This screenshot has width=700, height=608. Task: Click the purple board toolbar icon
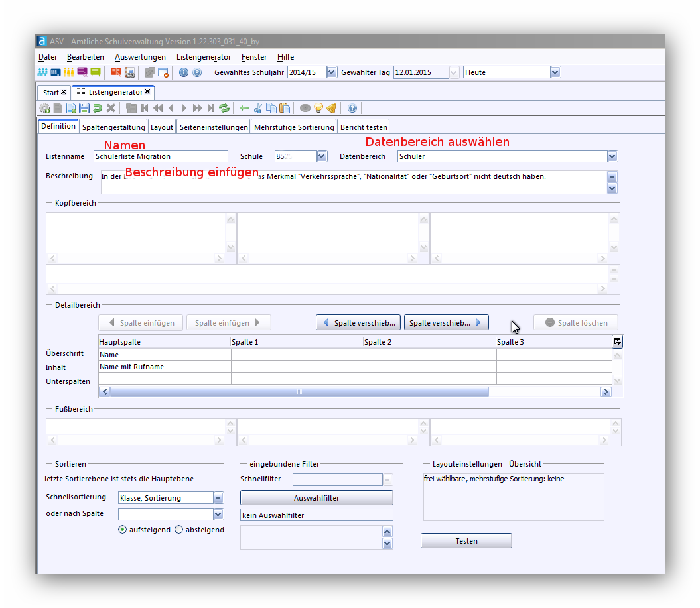[82, 72]
